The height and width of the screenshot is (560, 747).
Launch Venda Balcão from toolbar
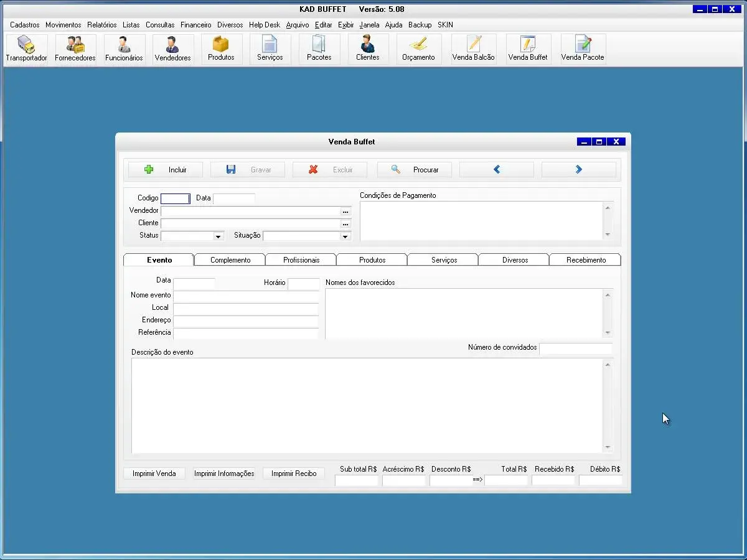[473, 49]
